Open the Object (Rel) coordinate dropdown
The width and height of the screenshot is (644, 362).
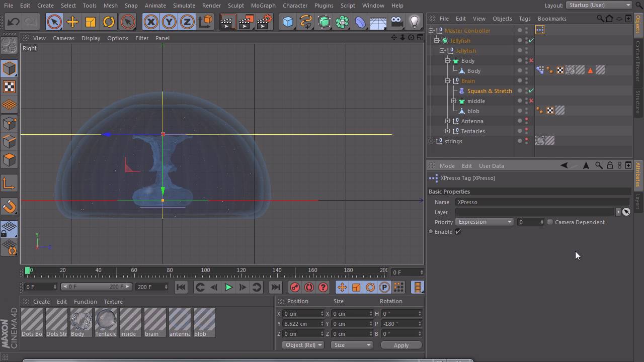tap(303, 345)
